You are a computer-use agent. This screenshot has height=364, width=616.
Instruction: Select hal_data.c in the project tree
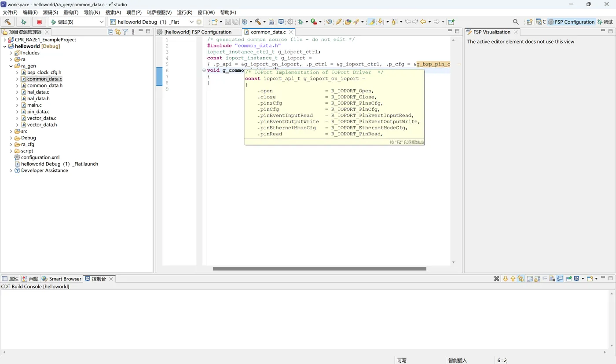click(x=38, y=92)
